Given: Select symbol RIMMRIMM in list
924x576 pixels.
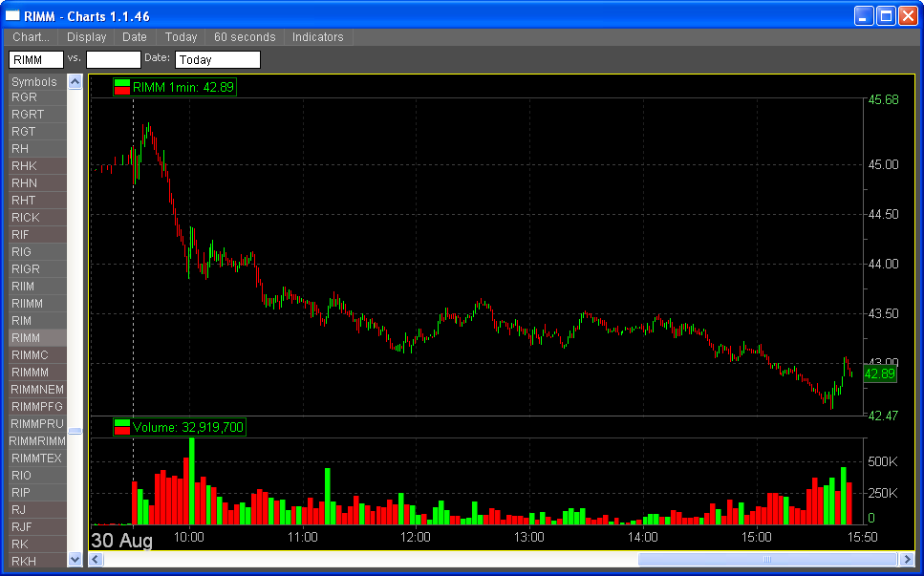Looking at the screenshot, I should point(37,440).
